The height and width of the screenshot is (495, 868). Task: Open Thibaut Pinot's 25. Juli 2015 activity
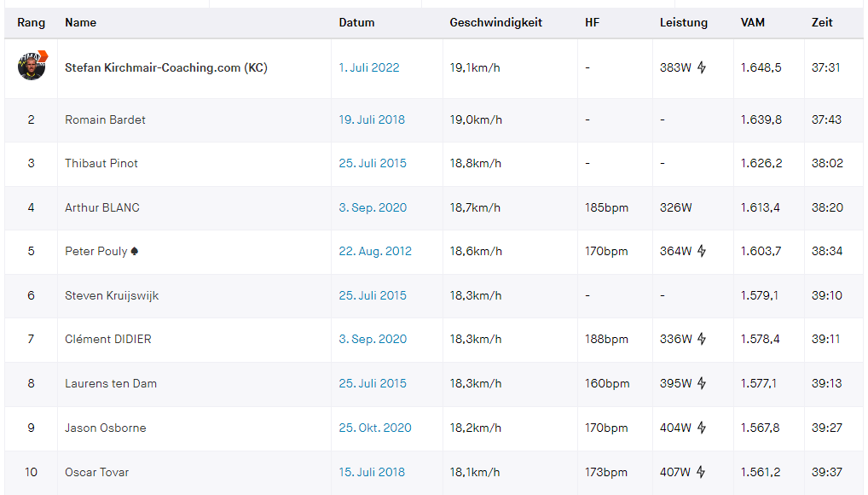[372, 163]
